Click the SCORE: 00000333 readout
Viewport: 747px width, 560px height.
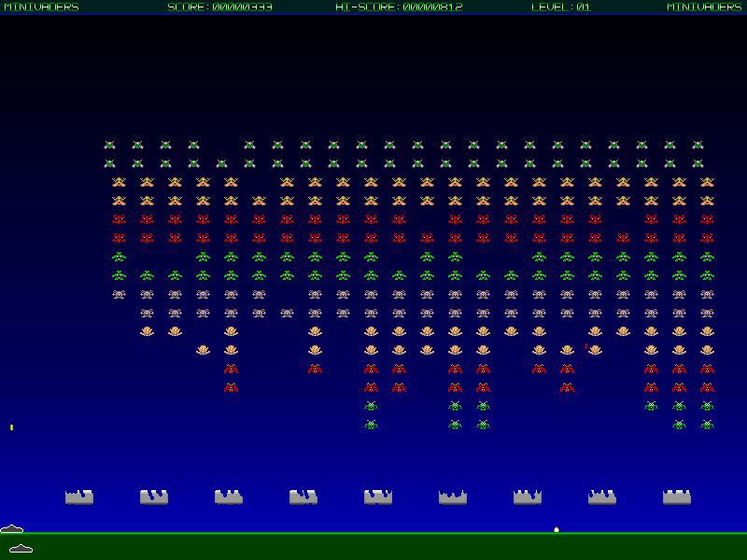click(x=220, y=7)
